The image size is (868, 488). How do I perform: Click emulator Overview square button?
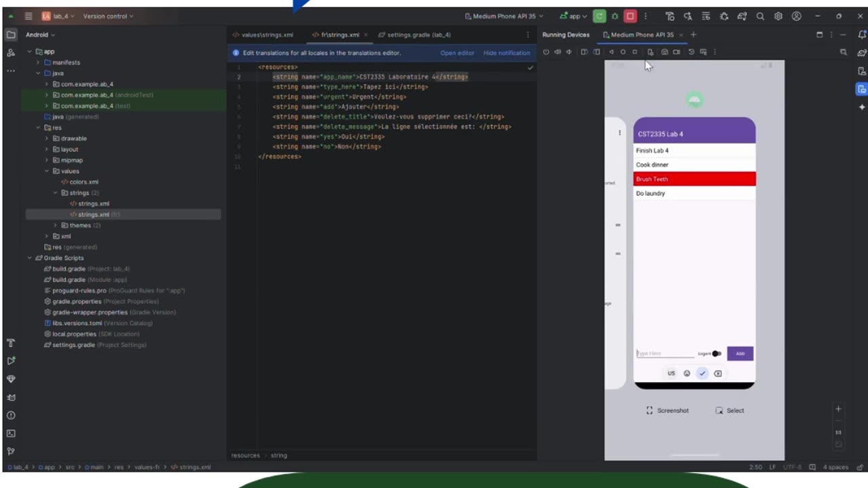pos(635,52)
